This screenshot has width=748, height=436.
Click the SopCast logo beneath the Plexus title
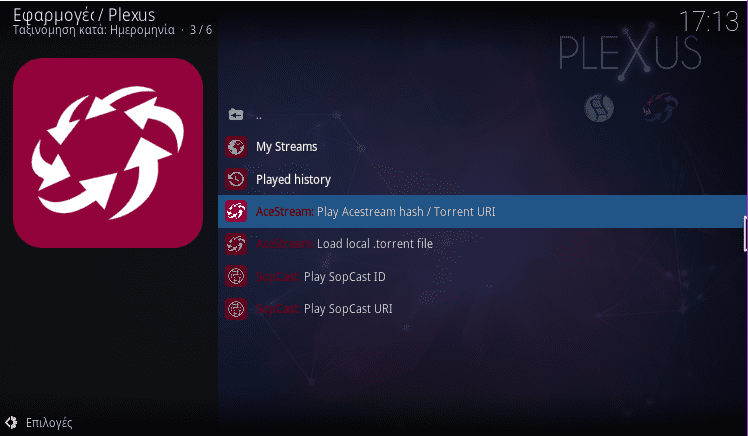click(599, 108)
